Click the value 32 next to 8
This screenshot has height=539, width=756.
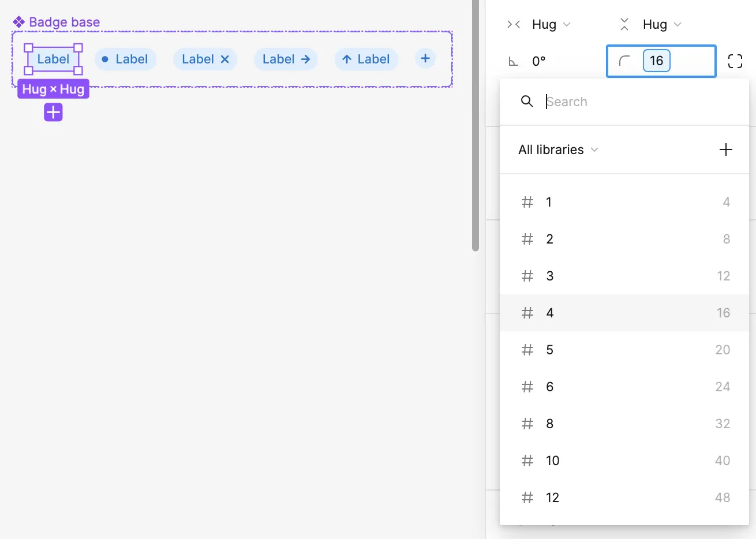point(723,424)
